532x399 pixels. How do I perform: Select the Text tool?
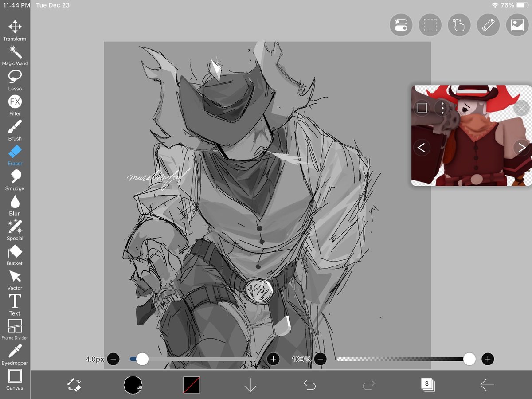pos(15,305)
